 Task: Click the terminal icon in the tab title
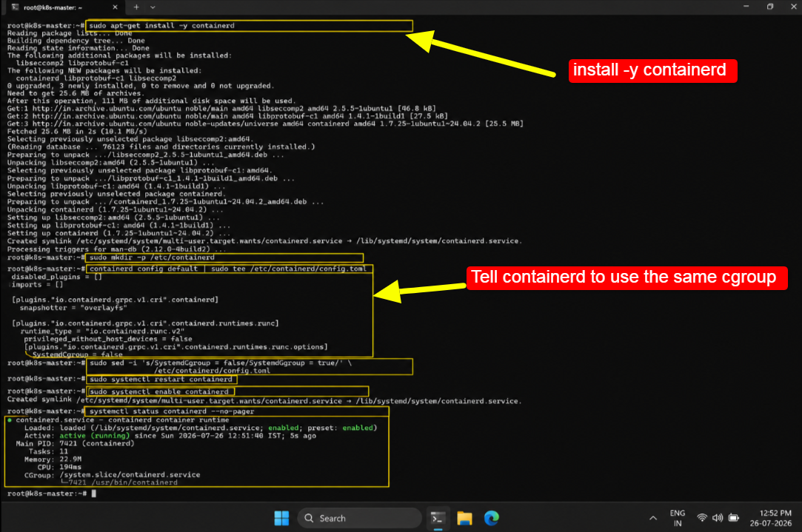tap(16, 7)
